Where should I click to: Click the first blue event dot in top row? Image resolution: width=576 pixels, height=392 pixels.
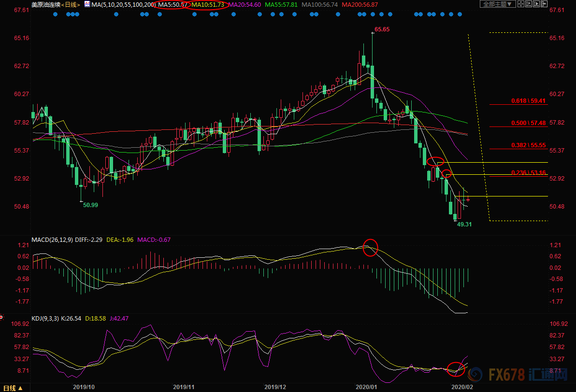[55, 14]
